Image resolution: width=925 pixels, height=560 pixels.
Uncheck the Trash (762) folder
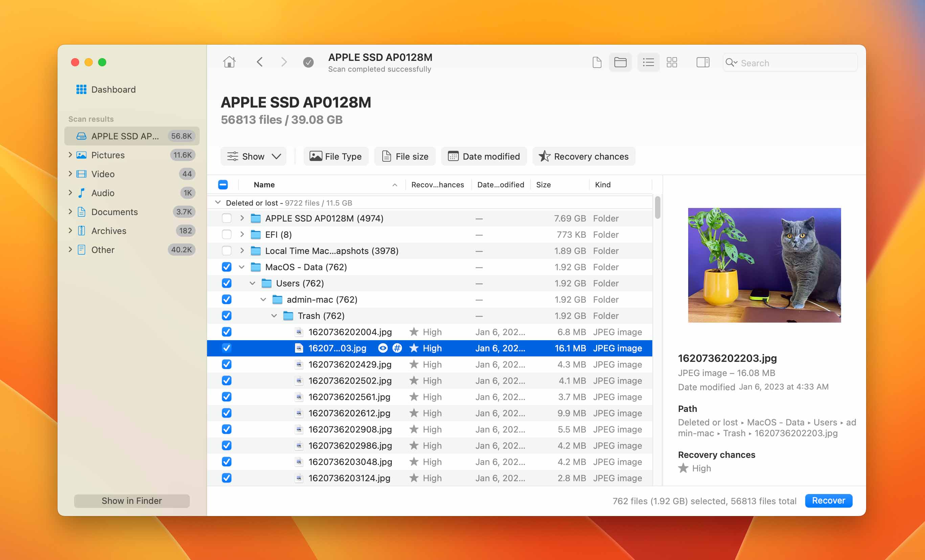tap(227, 316)
